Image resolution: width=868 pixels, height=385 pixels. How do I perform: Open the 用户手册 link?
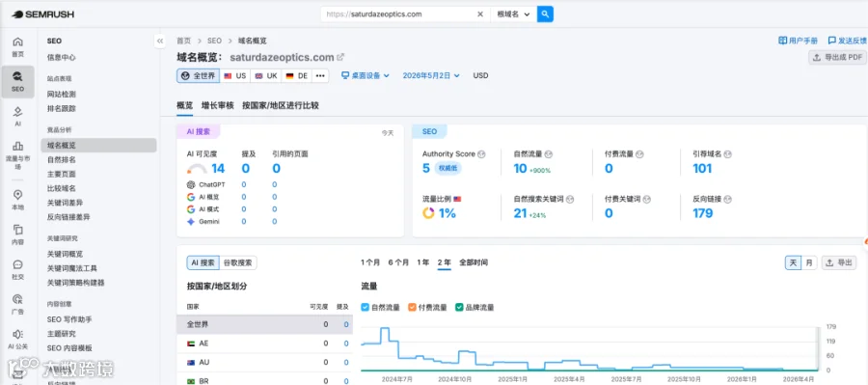798,41
